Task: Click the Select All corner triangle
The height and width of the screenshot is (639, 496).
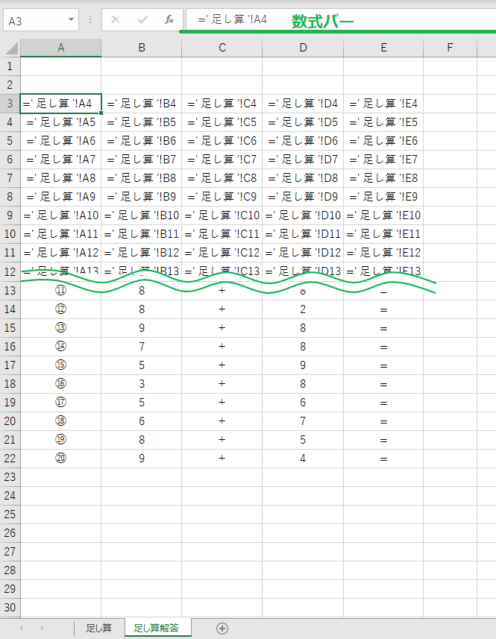Action: point(12,48)
